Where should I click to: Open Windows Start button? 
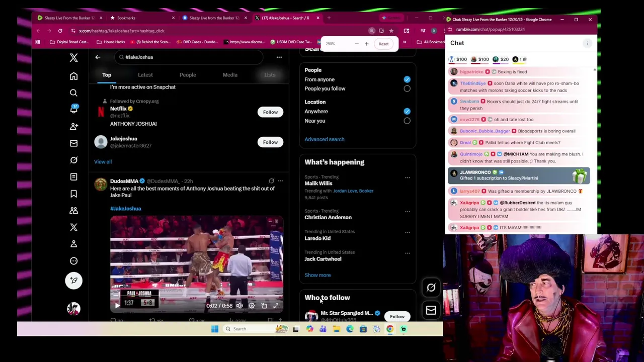(x=215, y=329)
